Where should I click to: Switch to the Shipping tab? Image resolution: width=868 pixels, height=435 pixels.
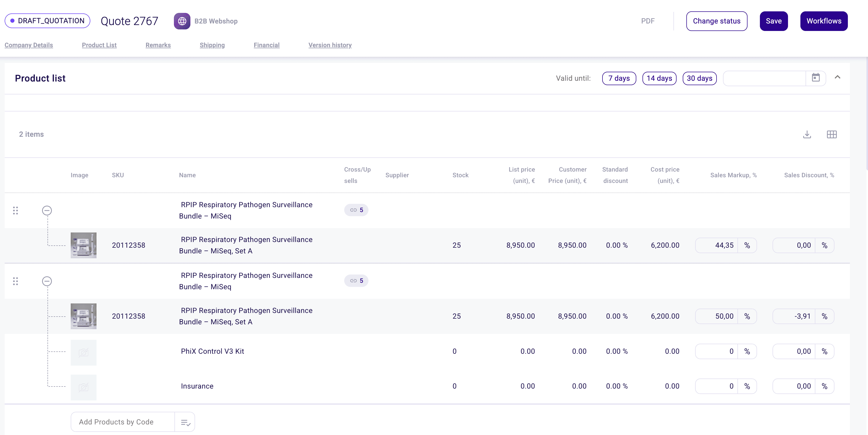click(212, 45)
